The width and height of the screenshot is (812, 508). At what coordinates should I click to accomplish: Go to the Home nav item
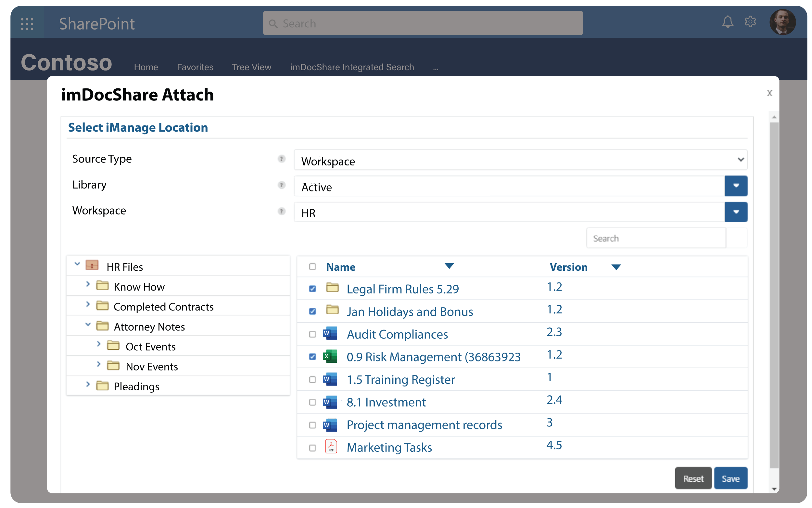146,67
